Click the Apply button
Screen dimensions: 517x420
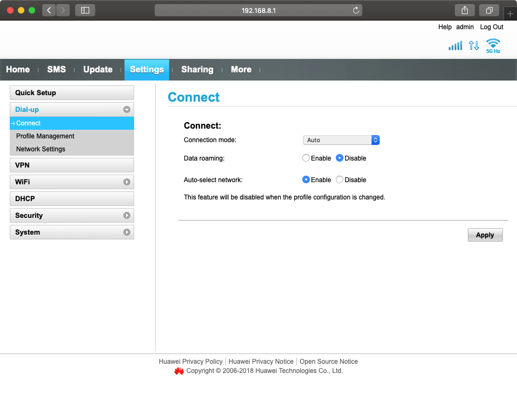485,235
